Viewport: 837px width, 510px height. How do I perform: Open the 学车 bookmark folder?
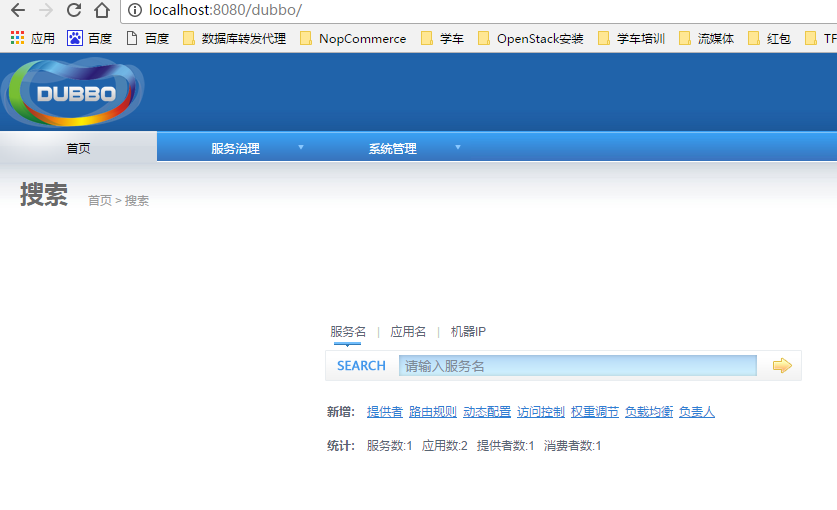tap(442, 38)
